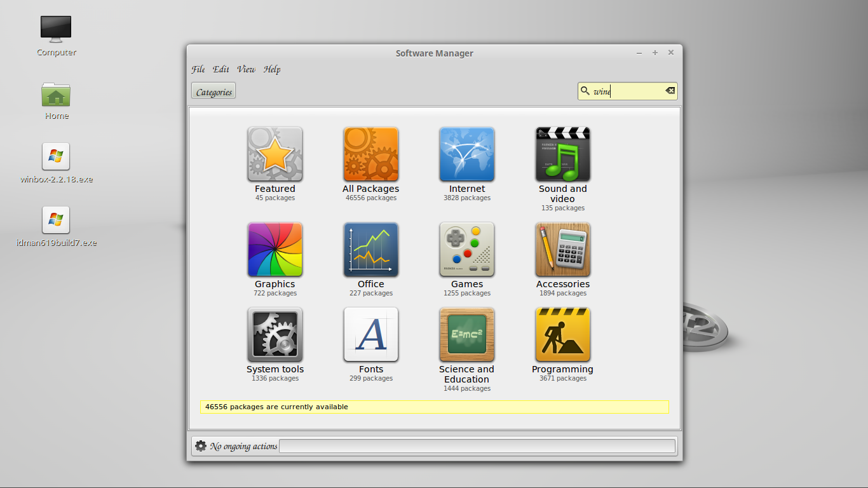Viewport: 868px width, 488px height.
Task: Open the Accessories calculator icon
Action: 563,250
